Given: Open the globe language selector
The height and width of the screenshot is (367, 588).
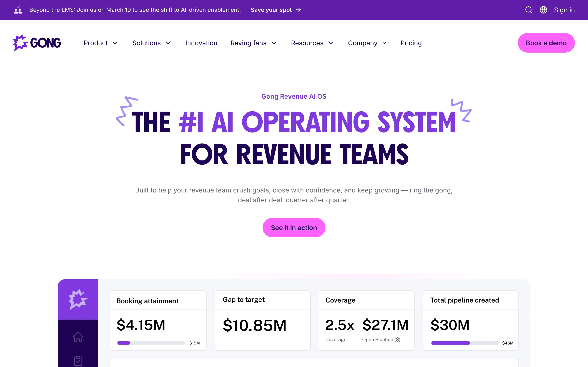Looking at the screenshot, I should (x=543, y=10).
